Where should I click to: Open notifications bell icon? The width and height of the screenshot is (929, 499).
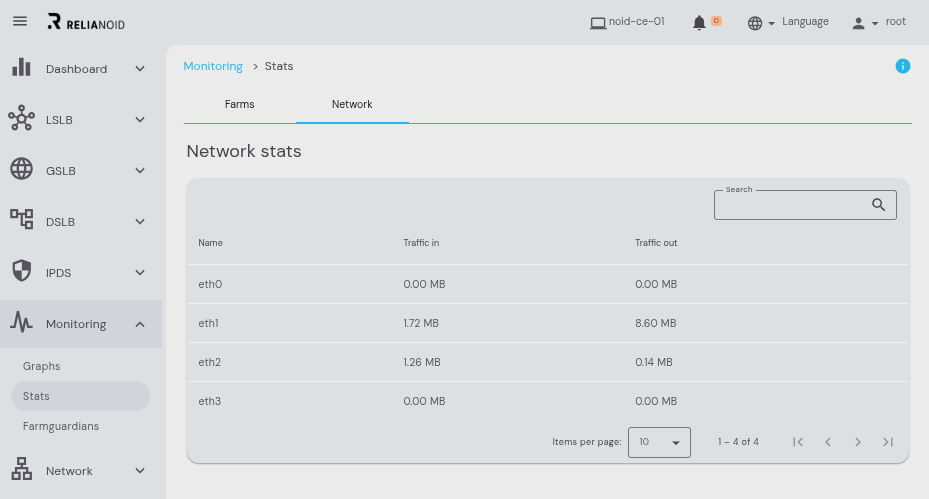699,23
